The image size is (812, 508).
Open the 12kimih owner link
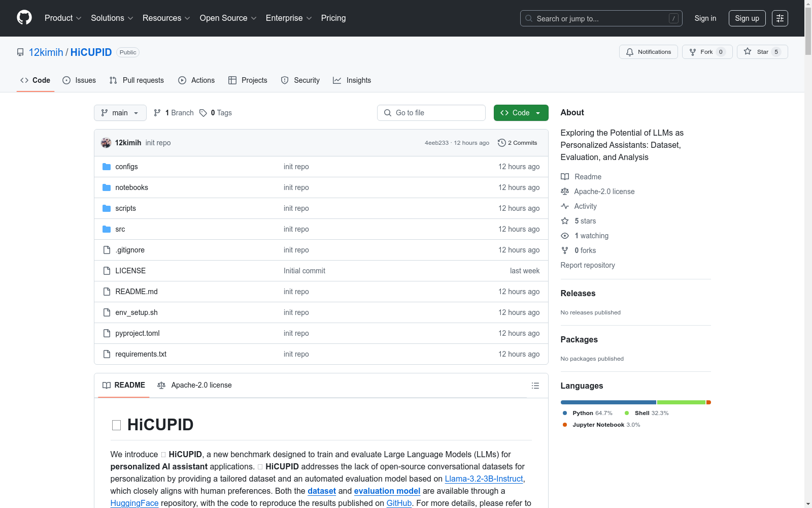point(46,52)
